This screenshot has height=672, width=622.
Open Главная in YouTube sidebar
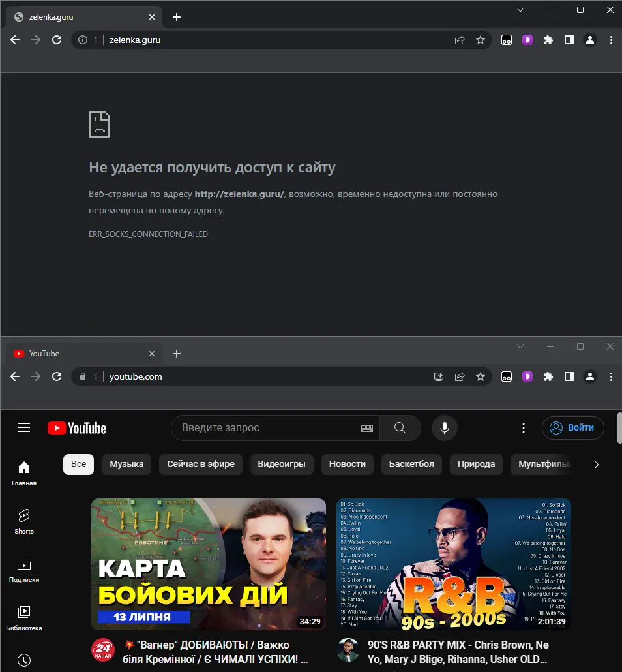24,474
